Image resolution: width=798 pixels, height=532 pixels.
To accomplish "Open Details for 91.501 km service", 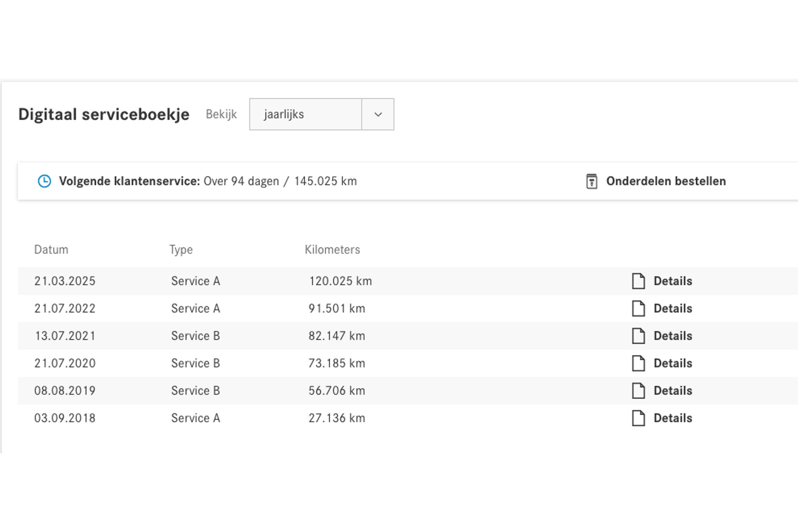I will point(672,308).
